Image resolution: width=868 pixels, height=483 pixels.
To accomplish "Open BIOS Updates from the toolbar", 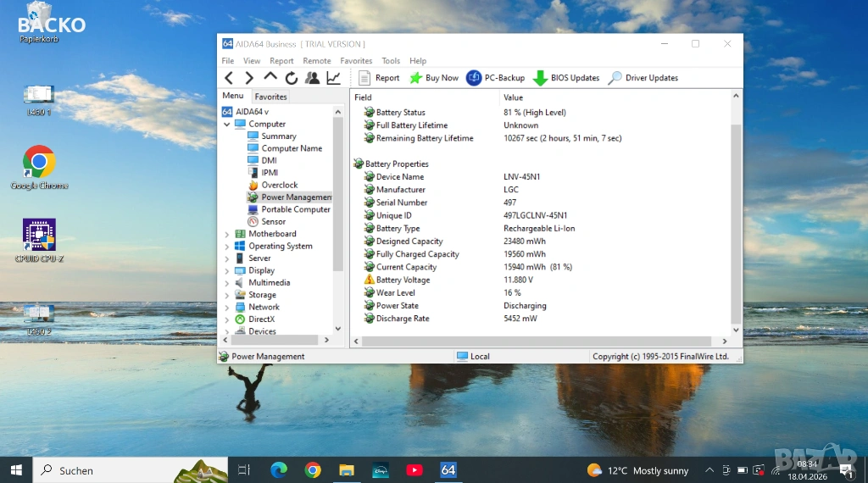I will coord(565,78).
